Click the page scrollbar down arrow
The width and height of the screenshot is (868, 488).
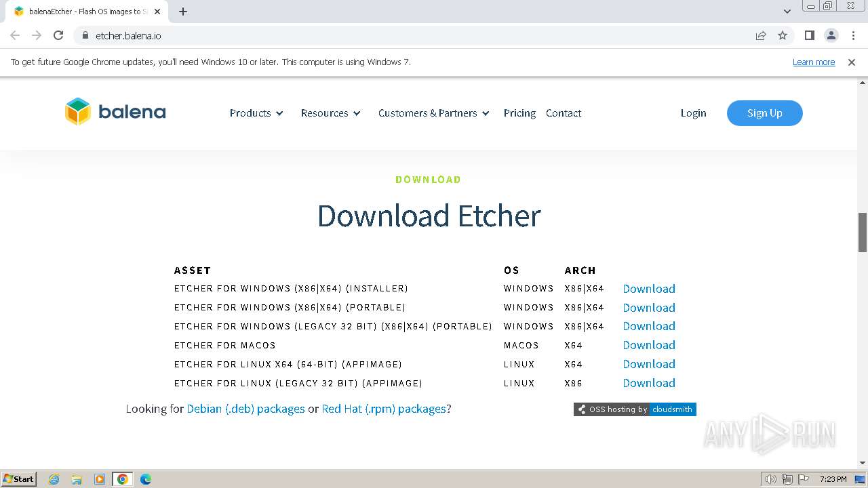coord(863,464)
